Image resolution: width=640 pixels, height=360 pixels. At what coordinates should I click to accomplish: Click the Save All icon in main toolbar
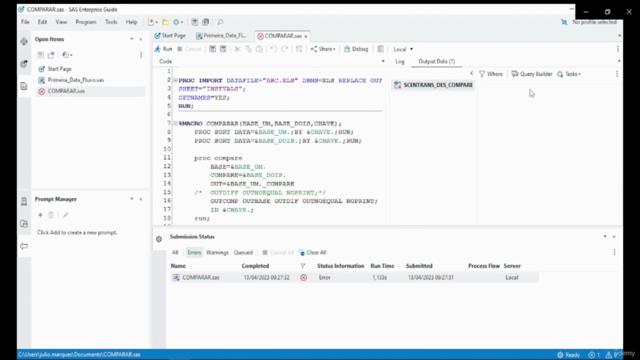point(206,22)
